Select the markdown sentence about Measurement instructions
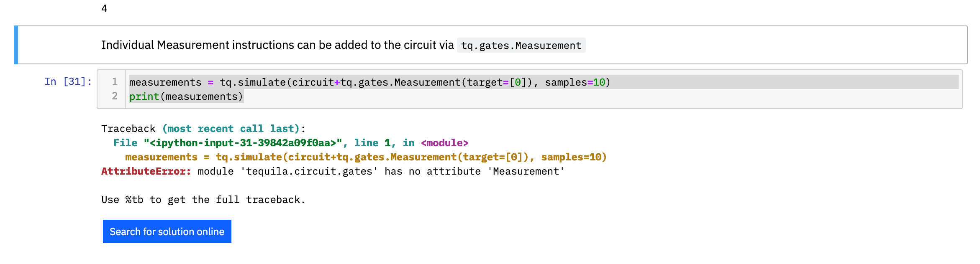 276,45
